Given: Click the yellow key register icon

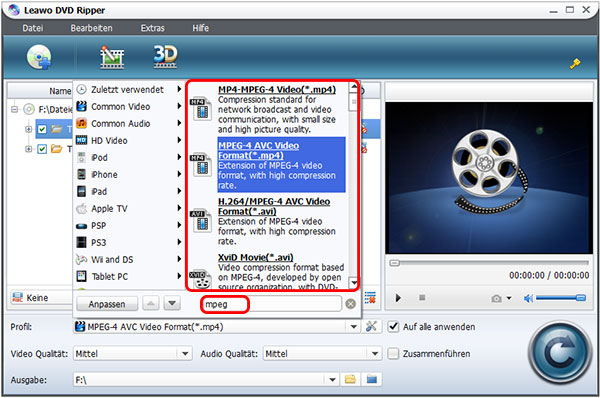Looking at the screenshot, I should coord(574,64).
